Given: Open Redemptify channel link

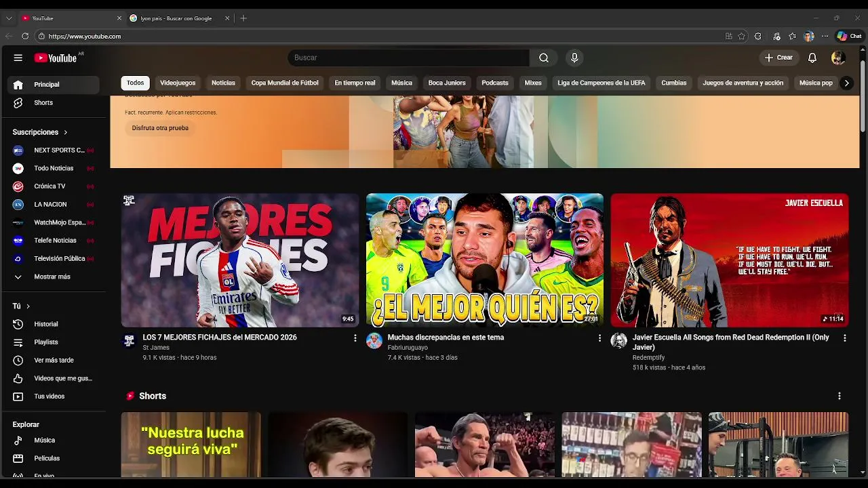Looking at the screenshot, I should [648, 358].
